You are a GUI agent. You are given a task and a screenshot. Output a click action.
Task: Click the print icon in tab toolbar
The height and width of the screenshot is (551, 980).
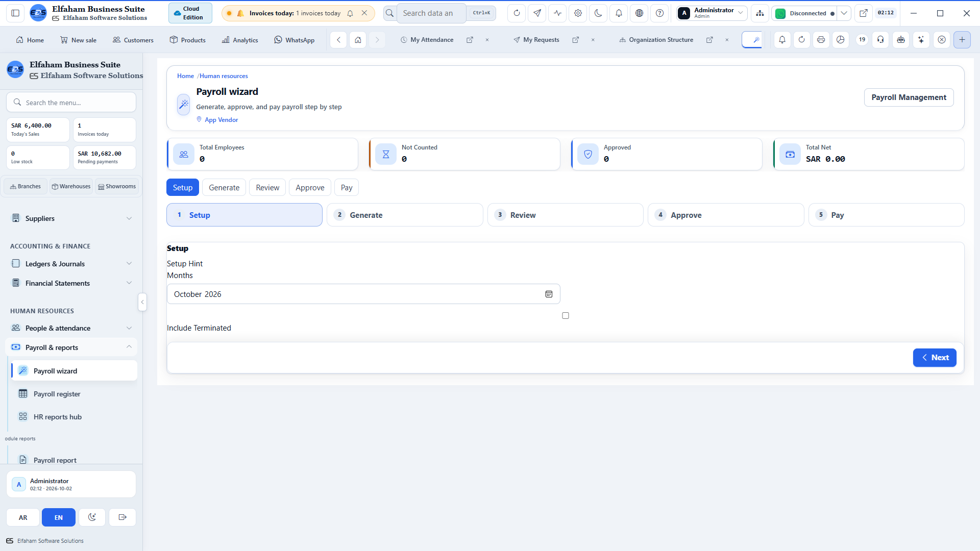(821, 39)
